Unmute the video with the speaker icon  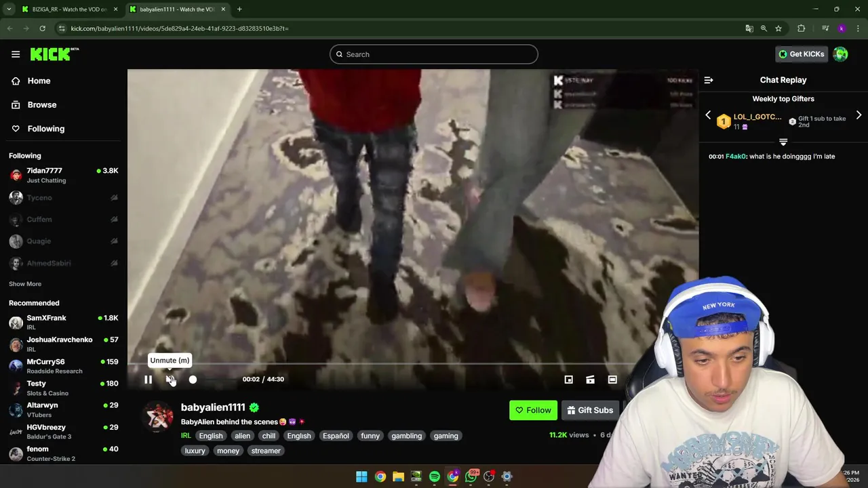click(170, 380)
